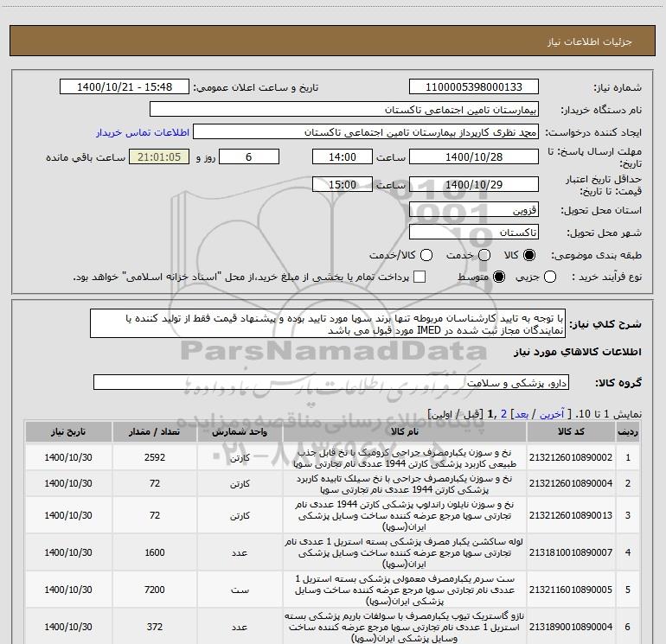Open the اطلاعات تماس خریدار link
Screen dimensions: 666x644
(x=143, y=132)
